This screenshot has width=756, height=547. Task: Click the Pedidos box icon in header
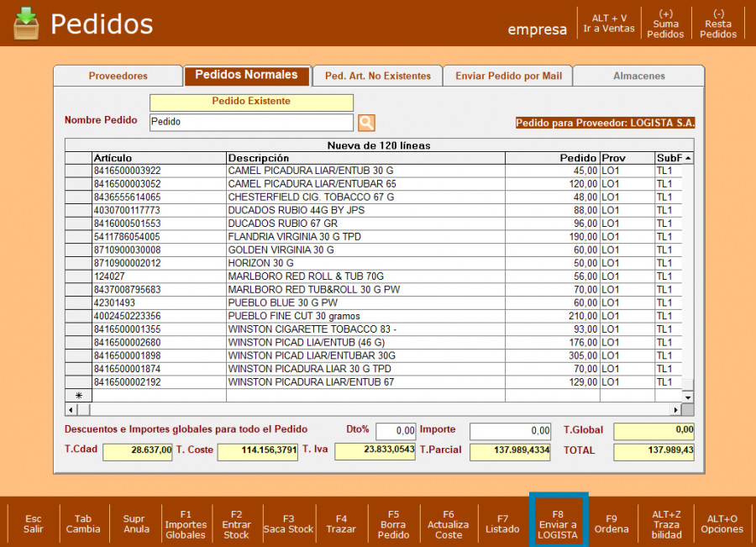[x=26, y=23]
